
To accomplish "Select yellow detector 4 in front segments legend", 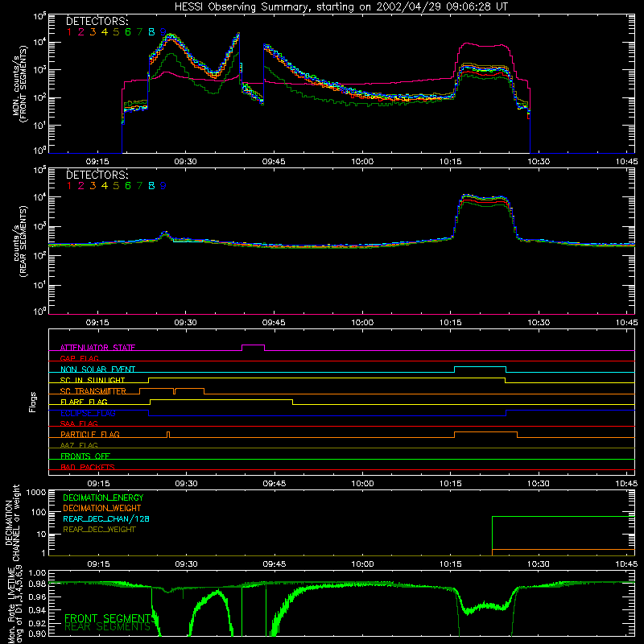I will pyautogui.click(x=105, y=32).
